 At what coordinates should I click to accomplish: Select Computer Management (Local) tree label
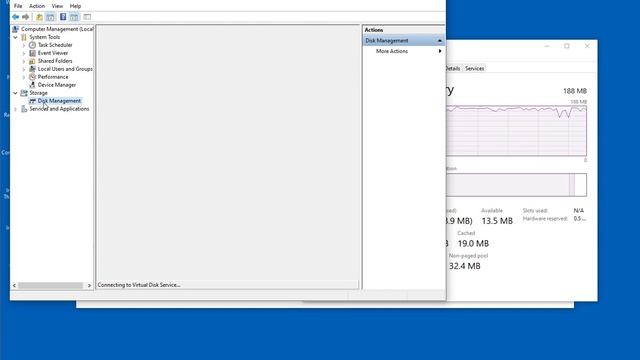tap(57, 29)
